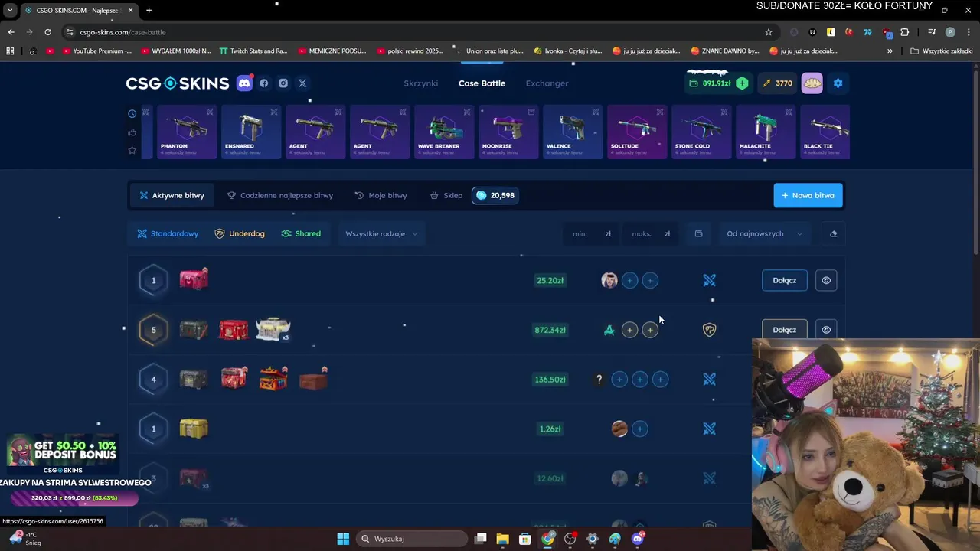Click the Nowa bitwa button
The width and height of the screenshot is (980, 551).
(808, 195)
